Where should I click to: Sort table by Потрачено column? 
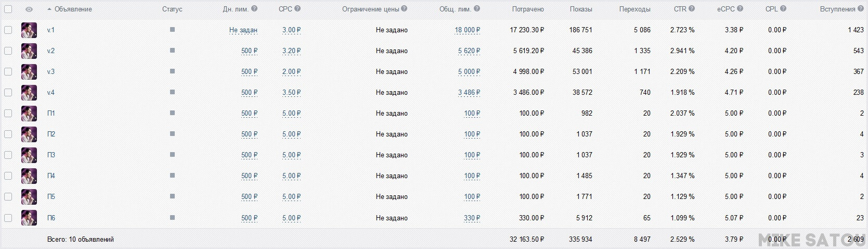[x=528, y=9]
